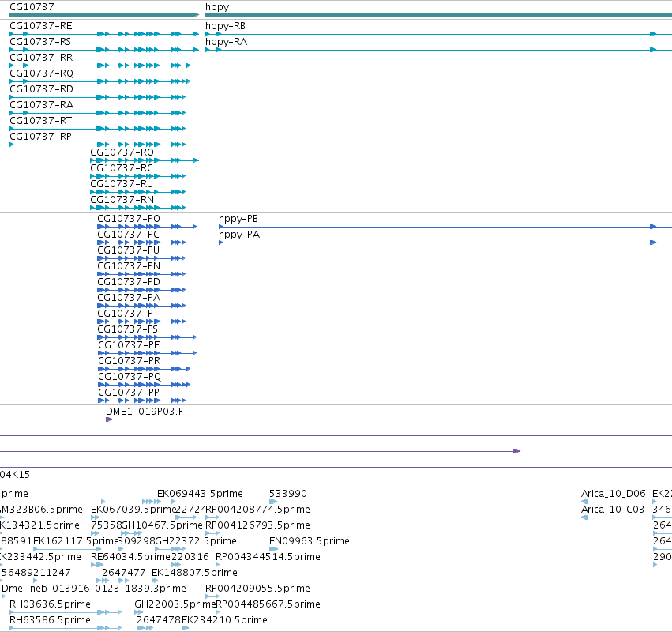Click the EK067039.5prime EST label
The height and width of the screenshot is (632, 672).
point(133,510)
